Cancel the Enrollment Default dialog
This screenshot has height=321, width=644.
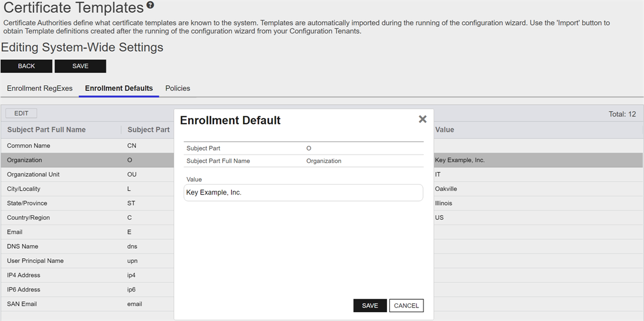(x=406, y=306)
